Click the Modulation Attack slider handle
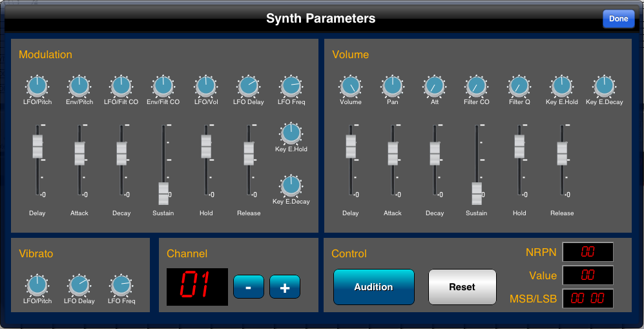The image size is (644, 329). coord(79,153)
